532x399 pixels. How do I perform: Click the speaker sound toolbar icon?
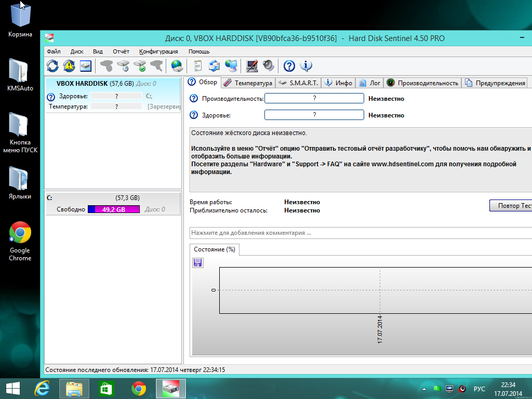(x=269, y=66)
